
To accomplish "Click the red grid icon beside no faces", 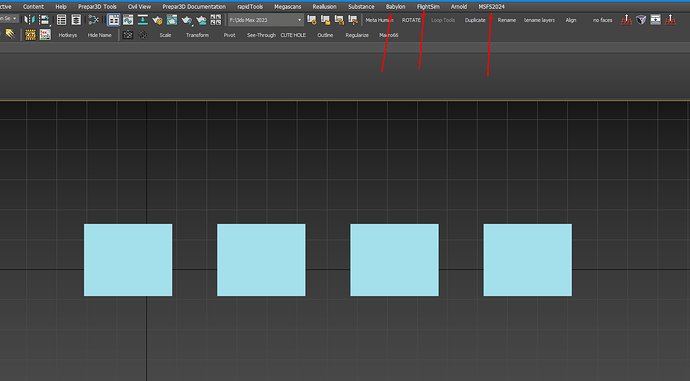I will tap(626, 20).
